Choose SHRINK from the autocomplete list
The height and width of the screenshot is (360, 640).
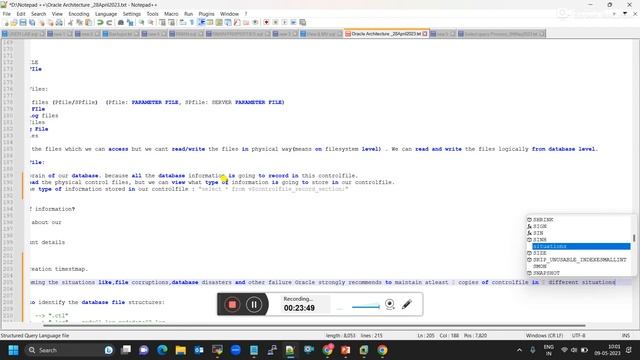[543, 220]
